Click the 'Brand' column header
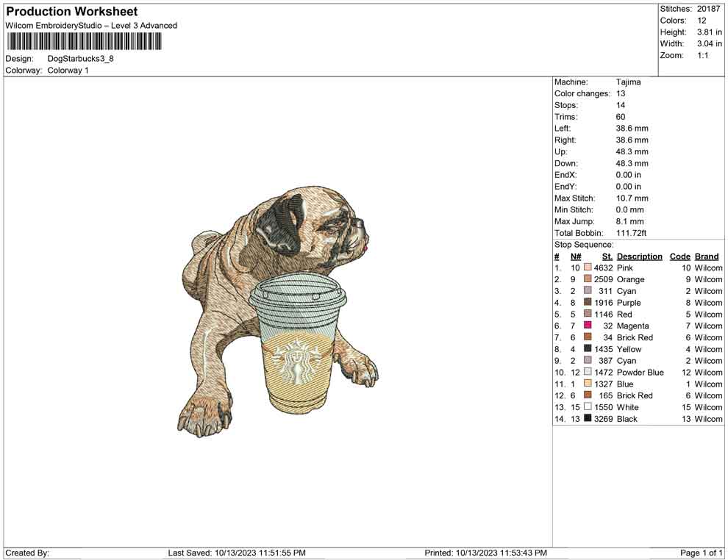The height and width of the screenshot is (560, 728). point(707,256)
